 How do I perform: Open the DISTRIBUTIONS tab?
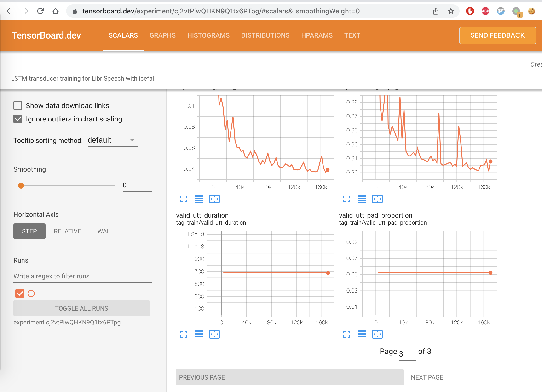pyautogui.click(x=265, y=35)
